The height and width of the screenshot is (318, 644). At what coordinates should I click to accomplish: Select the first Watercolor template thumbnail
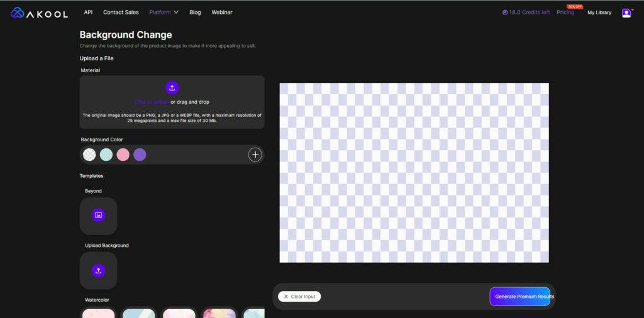99,313
